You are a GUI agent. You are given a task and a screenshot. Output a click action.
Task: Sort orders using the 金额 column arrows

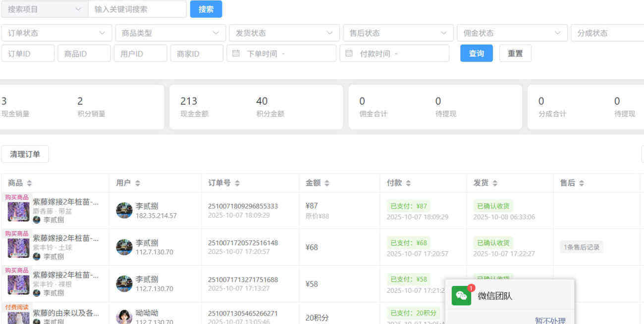point(328,183)
